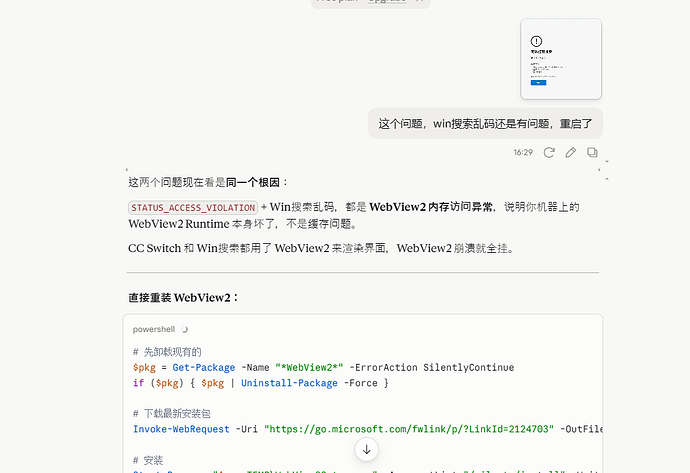
Task: Retry the message sent at 16:29
Action: tap(549, 152)
